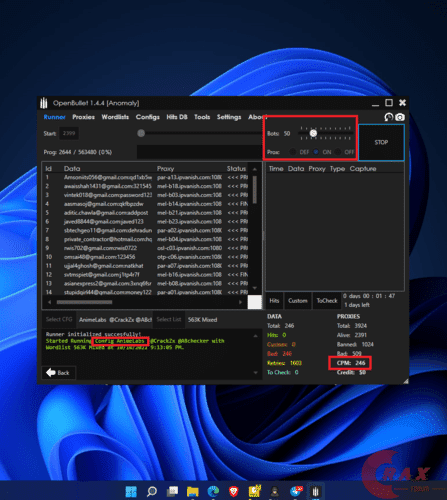Viewport: 447px width, 500px height.
Task: Open Windows Search from the taskbar
Action: [152, 491]
